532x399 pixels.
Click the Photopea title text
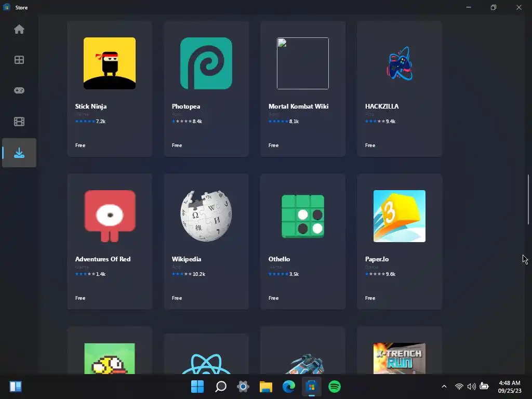click(x=186, y=107)
